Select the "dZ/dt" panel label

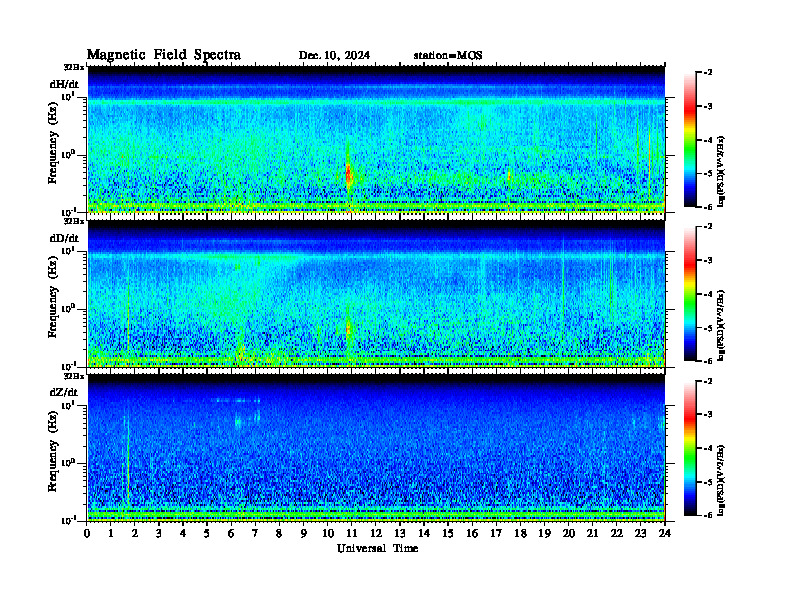click(x=64, y=392)
